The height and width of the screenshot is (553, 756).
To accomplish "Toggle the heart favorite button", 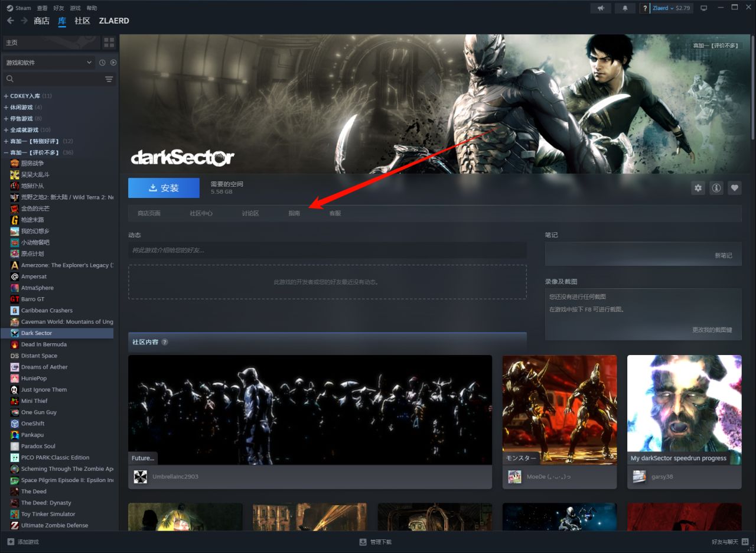I will pos(734,188).
